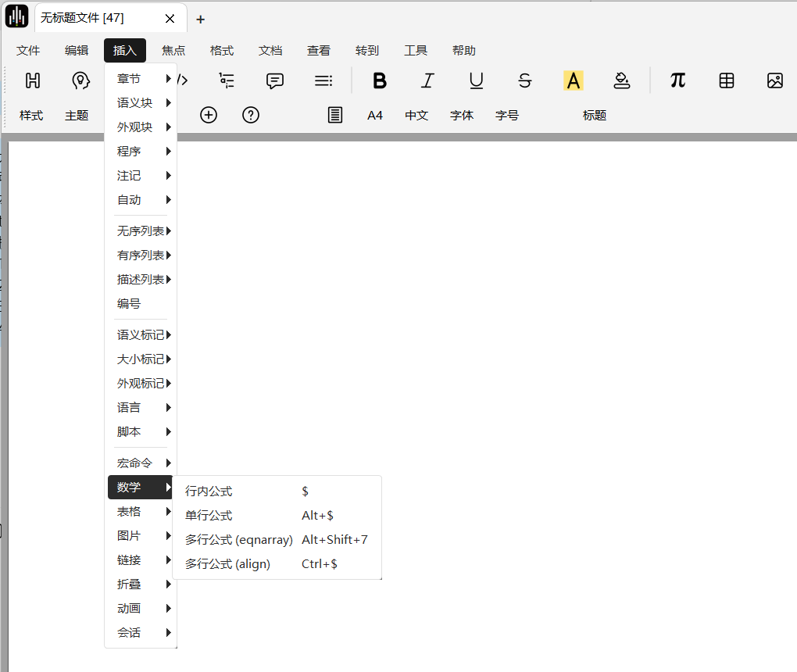Screen dimensions: 797x672
Task: Toggle underline formatting icon
Action: [x=476, y=80]
